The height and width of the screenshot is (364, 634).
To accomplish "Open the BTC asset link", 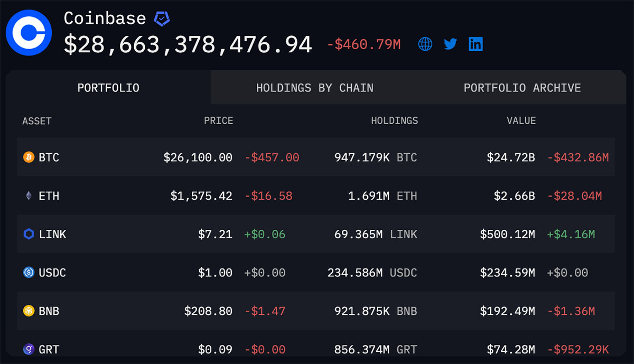I will point(49,157).
